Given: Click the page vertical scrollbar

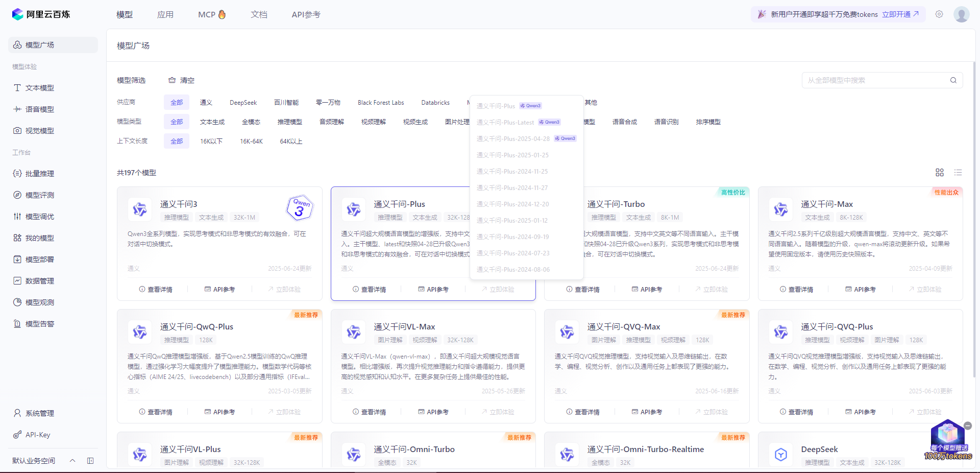Looking at the screenshot, I should [974, 220].
